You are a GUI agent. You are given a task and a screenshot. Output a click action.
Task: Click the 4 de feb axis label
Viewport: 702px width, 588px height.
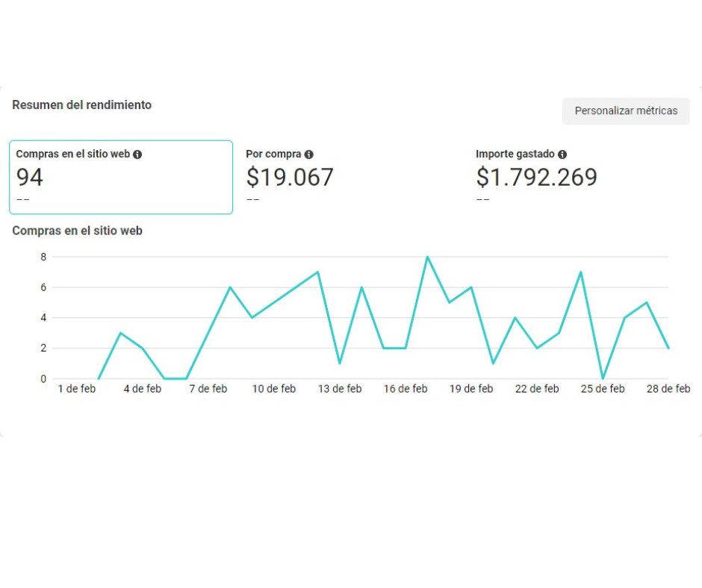click(143, 389)
